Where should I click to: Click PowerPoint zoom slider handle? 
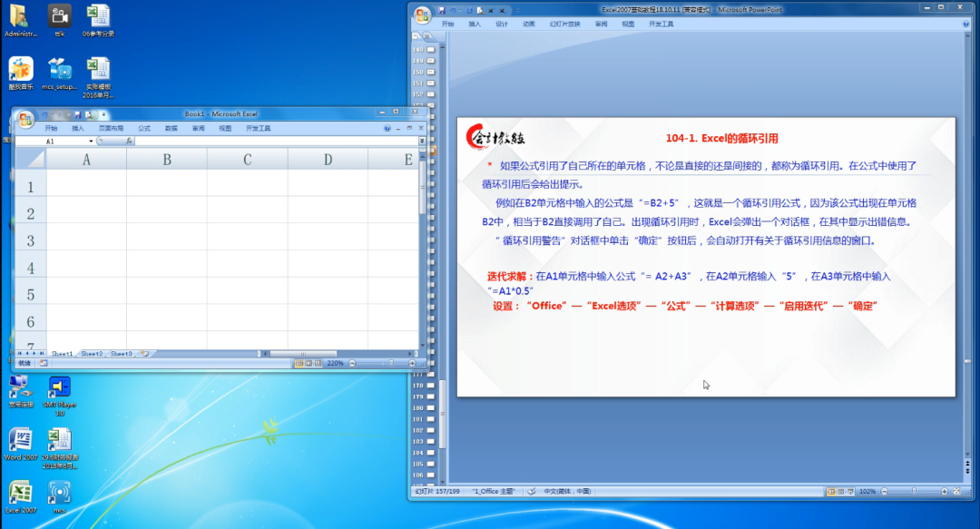914,491
